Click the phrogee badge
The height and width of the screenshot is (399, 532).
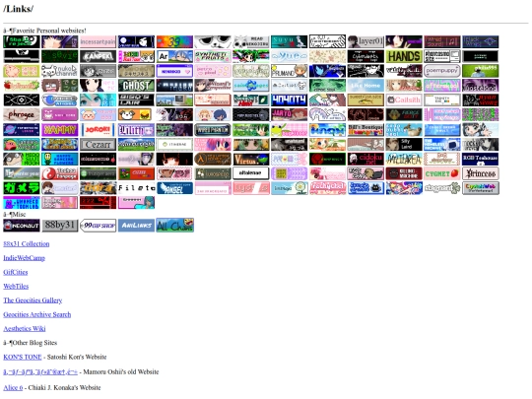tap(22, 114)
